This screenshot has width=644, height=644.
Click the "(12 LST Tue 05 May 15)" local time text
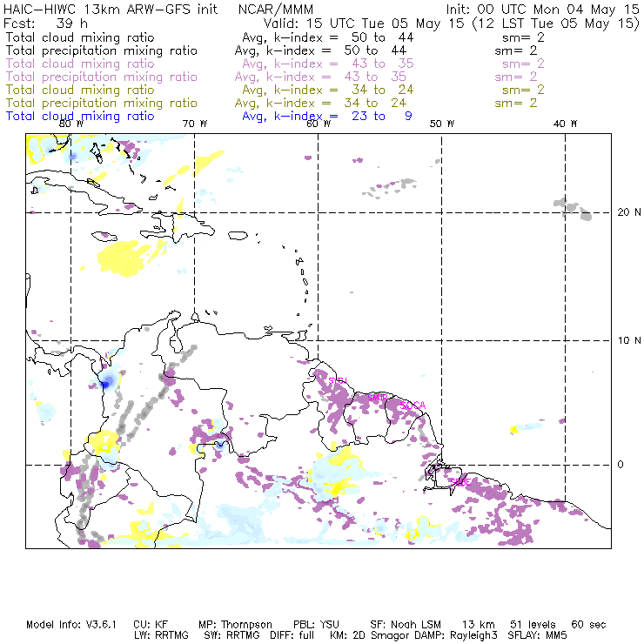click(556, 23)
